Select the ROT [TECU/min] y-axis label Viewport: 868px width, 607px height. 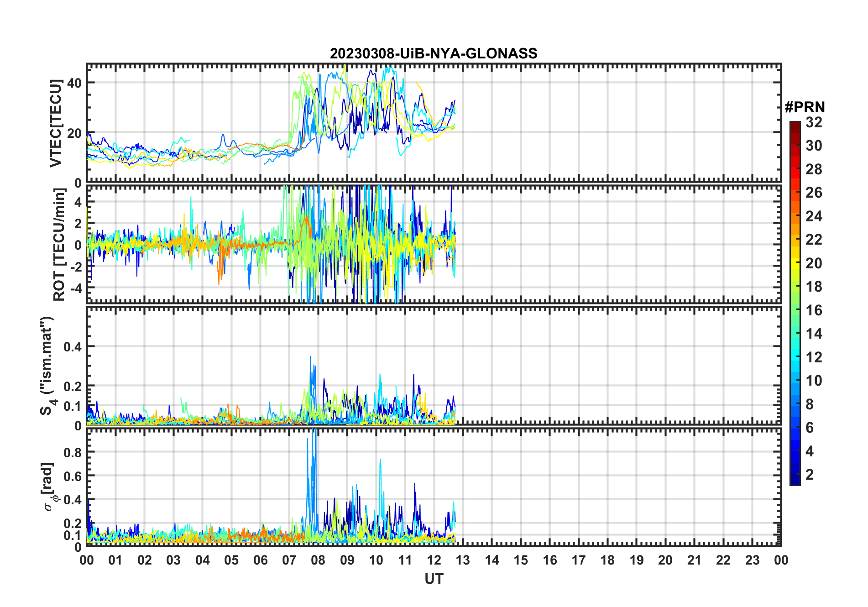(x=59, y=244)
